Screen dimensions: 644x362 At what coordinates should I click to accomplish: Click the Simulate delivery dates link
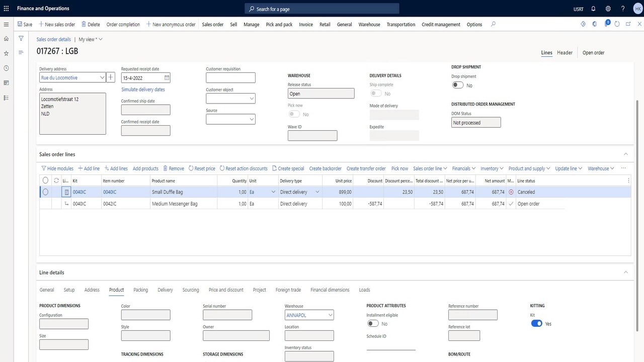[x=143, y=89]
